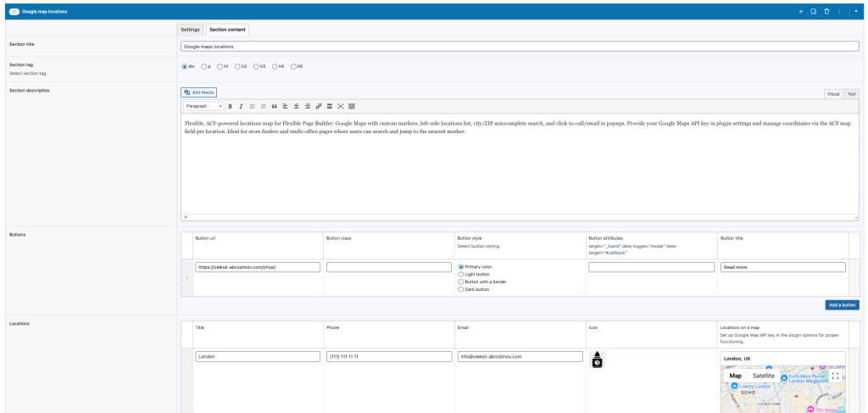The height and width of the screenshot is (413, 868).
Task: Align text center in editor
Action: tap(296, 106)
